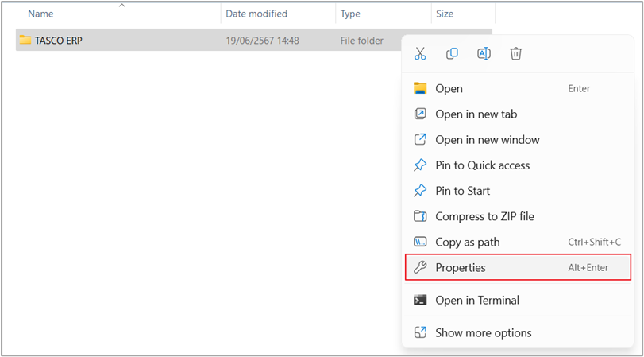644x357 pixels.
Task: Choose Pin to Quick access
Action: coord(482,165)
